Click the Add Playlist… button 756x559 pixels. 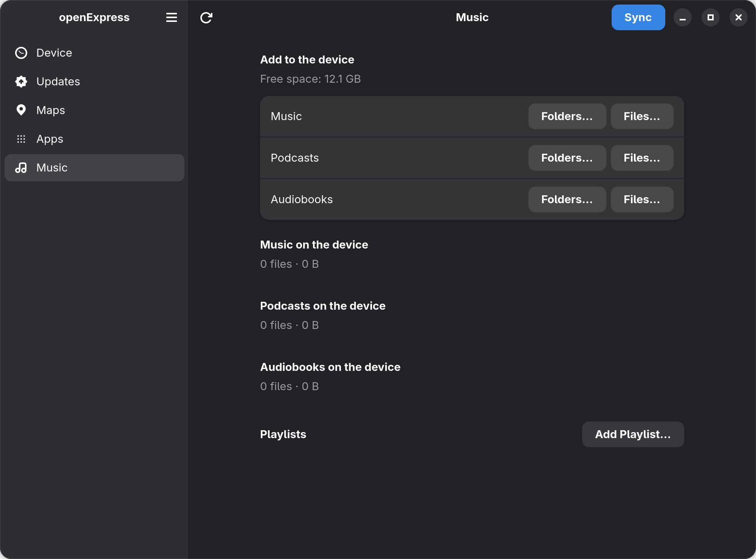633,434
